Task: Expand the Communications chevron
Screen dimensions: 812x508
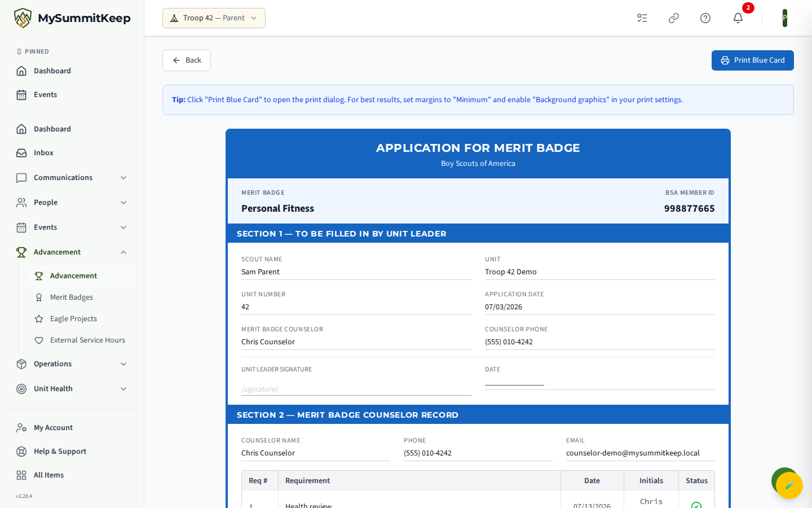Action: (x=123, y=178)
